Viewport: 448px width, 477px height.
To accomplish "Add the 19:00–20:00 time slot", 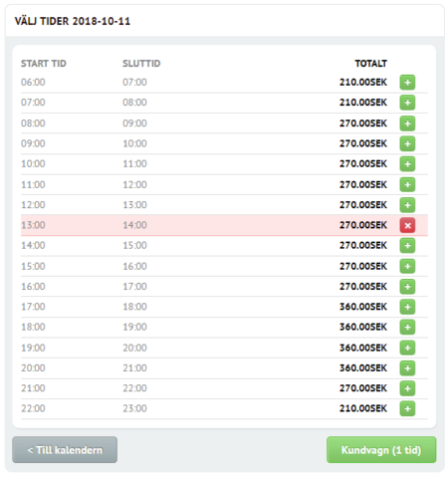I will 407,348.
